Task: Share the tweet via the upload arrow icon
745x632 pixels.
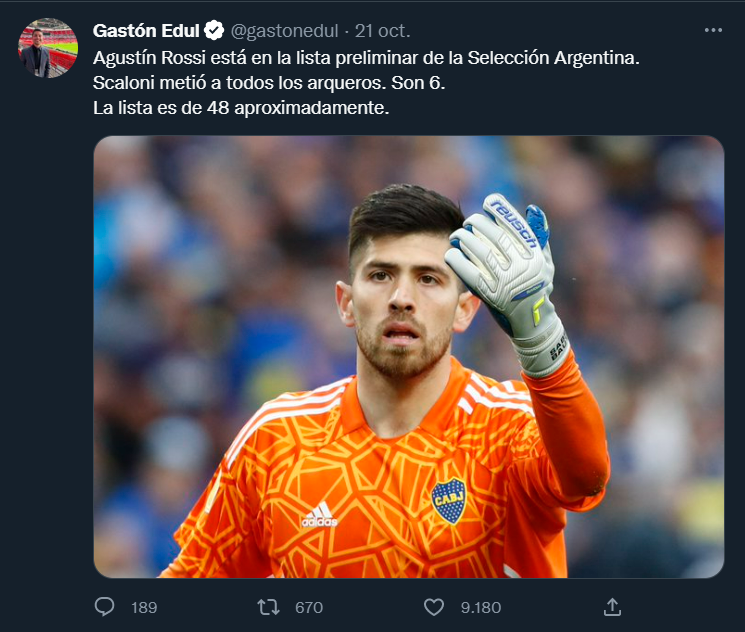Action: pyautogui.click(x=612, y=607)
